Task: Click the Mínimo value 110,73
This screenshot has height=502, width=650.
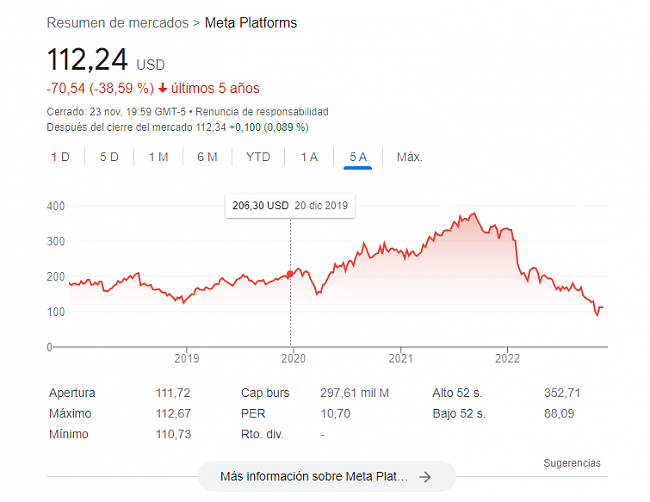Action: (x=173, y=434)
